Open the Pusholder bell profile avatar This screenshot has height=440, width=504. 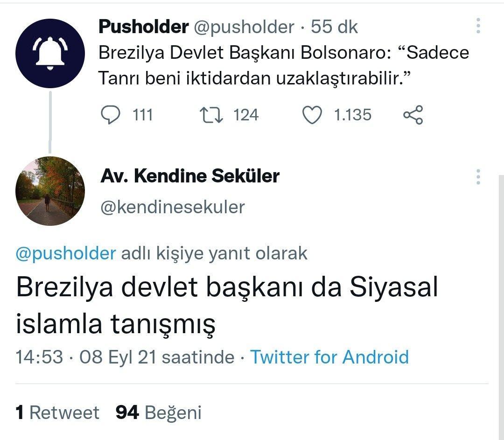[x=50, y=53]
